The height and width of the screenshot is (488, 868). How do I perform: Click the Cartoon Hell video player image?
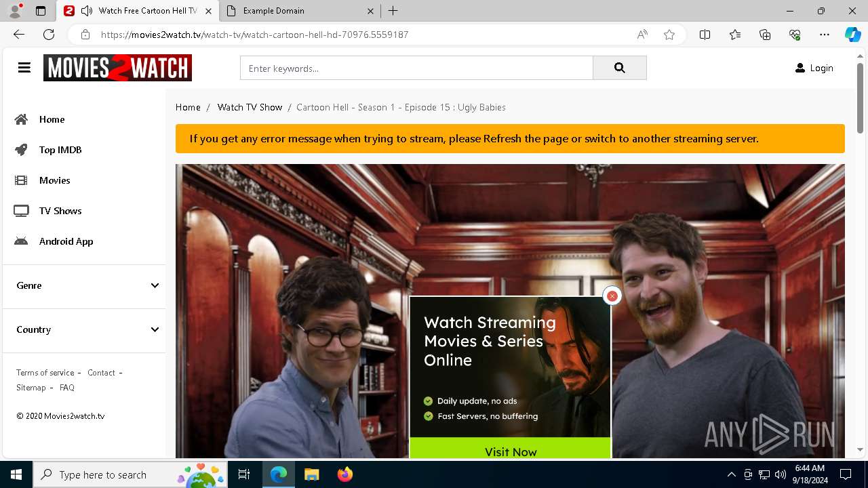point(510,311)
